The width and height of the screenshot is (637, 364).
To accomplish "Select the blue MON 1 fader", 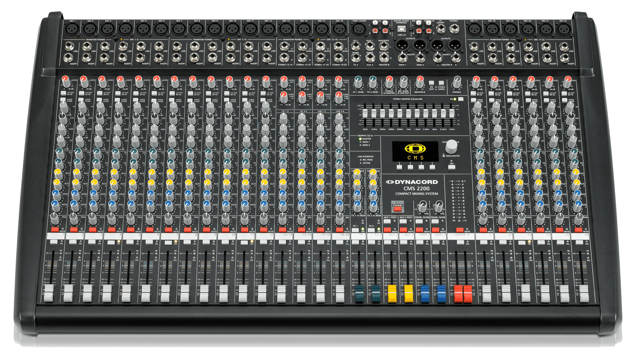I will [425, 293].
